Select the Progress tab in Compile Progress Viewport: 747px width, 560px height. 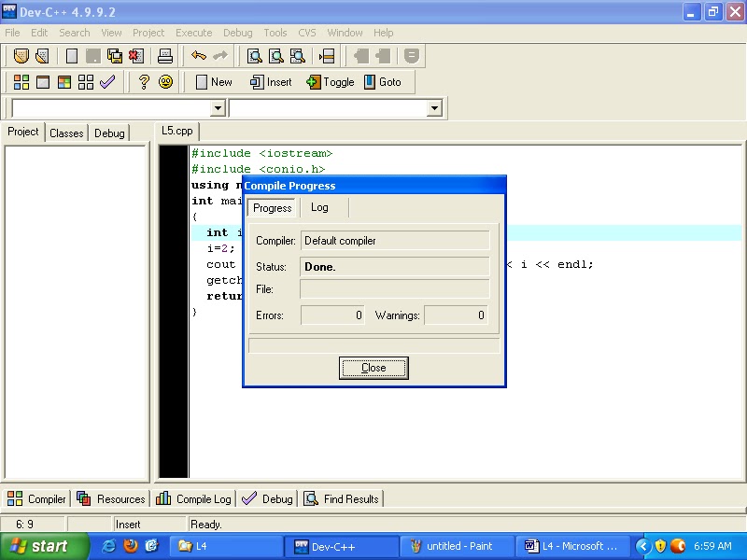point(272,208)
